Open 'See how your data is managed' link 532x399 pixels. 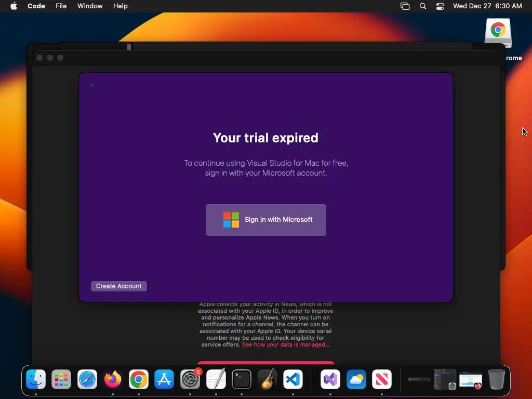[285, 345]
